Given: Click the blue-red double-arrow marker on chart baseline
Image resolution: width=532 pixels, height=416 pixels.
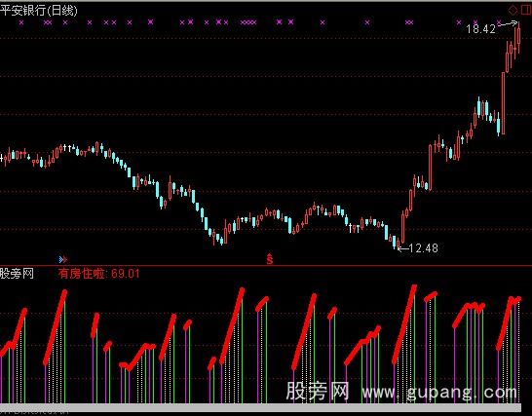Looking at the screenshot, I should coord(63,259).
